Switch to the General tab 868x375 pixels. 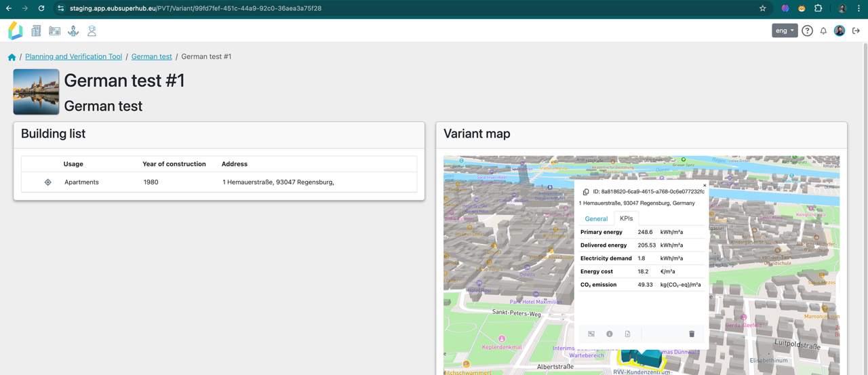(596, 218)
